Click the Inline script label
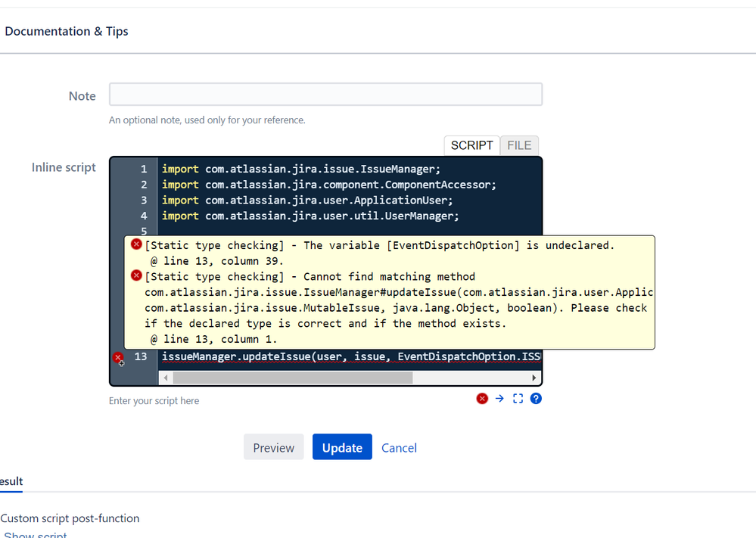 pos(64,167)
